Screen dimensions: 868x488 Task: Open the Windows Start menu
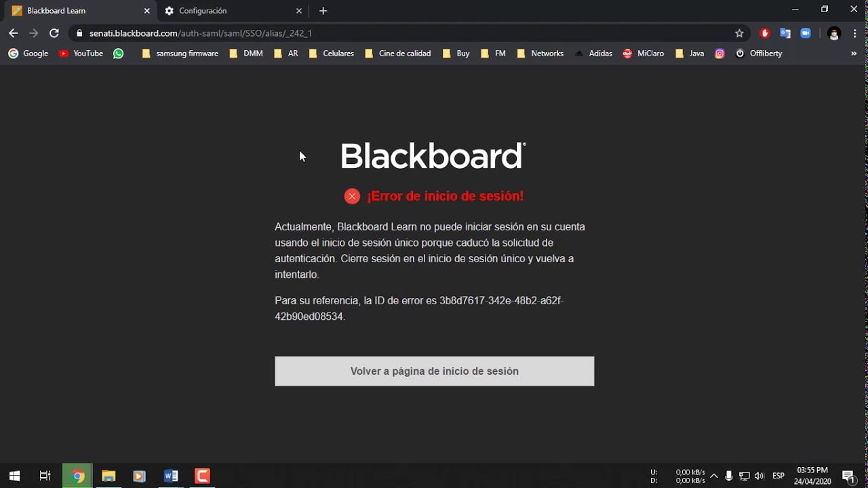click(14, 476)
